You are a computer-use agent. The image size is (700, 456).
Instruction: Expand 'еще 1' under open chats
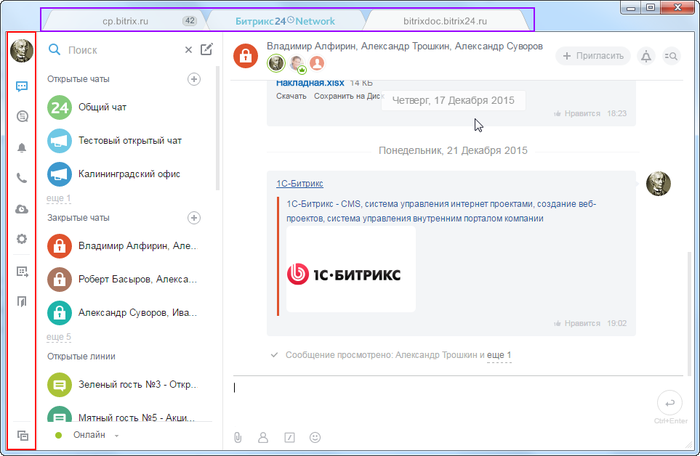click(x=58, y=198)
